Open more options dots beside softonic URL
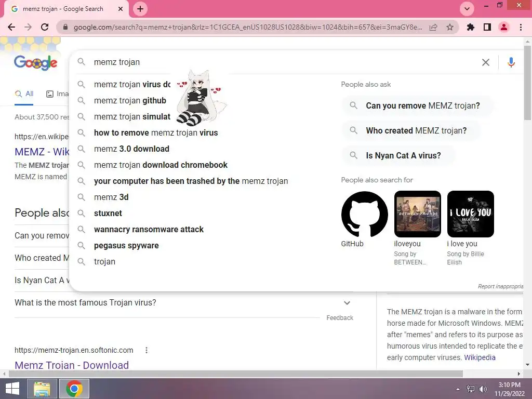The width and height of the screenshot is (532, 399). click(x=146, y=350)
